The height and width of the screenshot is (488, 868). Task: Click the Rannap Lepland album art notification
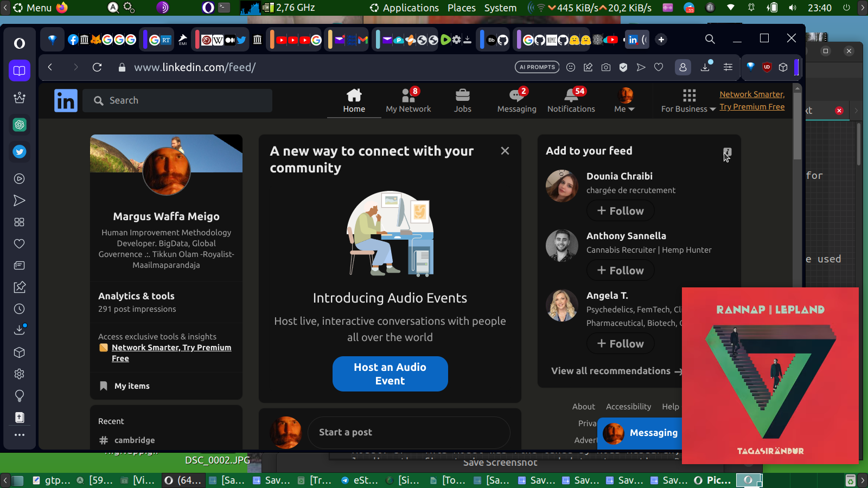coord(770,375)
